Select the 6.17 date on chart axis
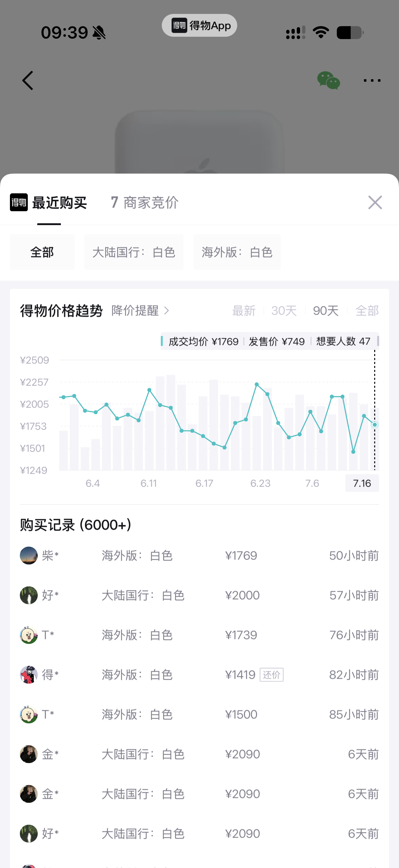This screenshot has width=399, height=868. pos(204,483)
